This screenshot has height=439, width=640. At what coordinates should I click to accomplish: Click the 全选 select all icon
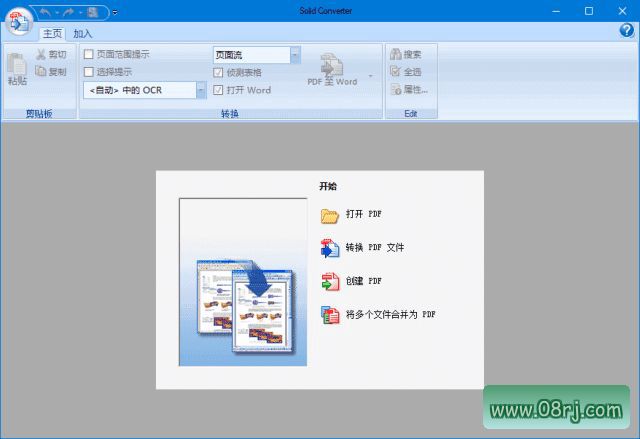coord(396,71)
